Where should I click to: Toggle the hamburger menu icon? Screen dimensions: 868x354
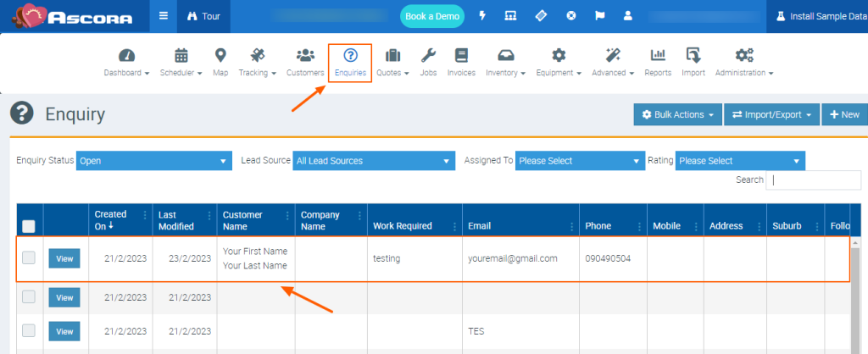pos(164,16)
